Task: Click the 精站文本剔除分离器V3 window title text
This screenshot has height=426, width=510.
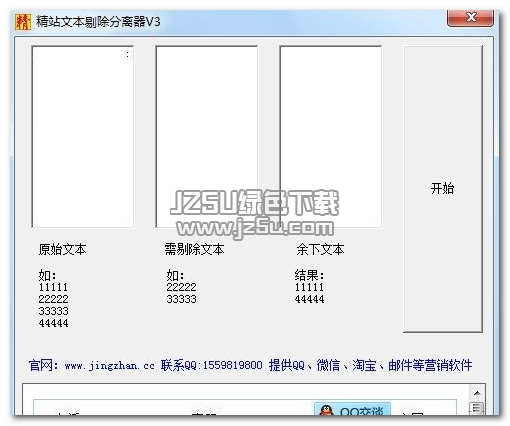Action: point(98,22)
